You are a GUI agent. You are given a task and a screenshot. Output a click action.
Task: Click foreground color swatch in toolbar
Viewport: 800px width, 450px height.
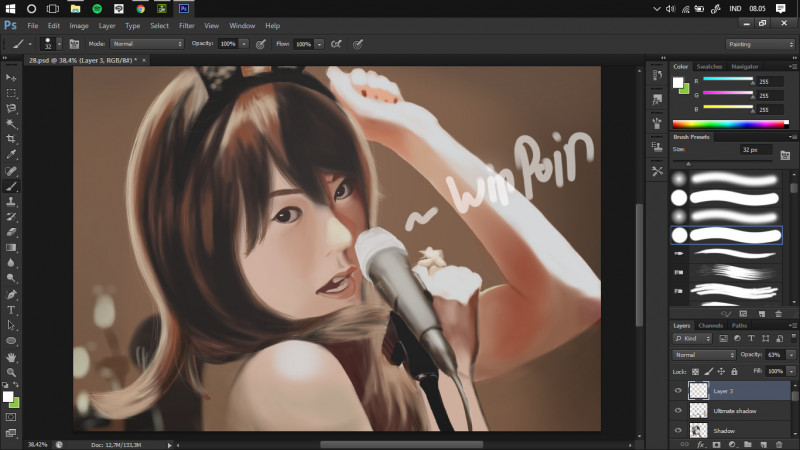[8, 397]
